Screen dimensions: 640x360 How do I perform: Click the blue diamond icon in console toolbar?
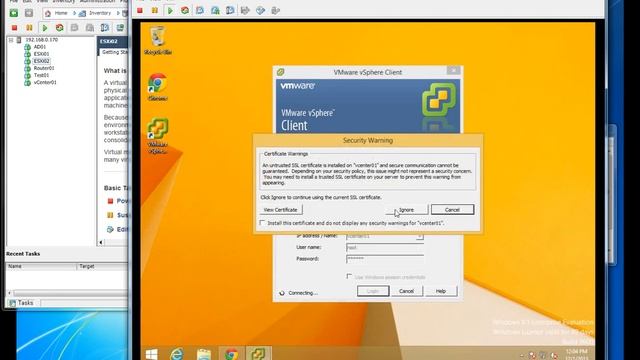[260, 11]
